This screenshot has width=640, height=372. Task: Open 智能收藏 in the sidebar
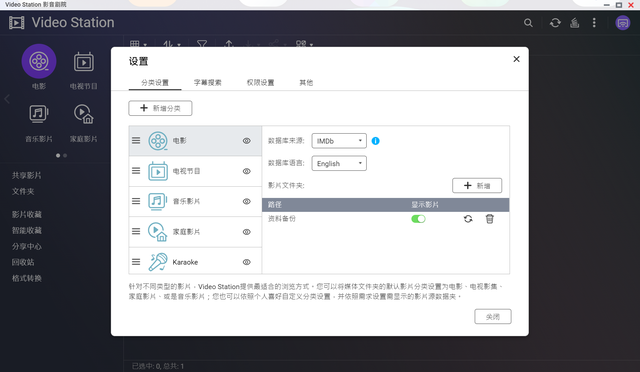[27, 230]
